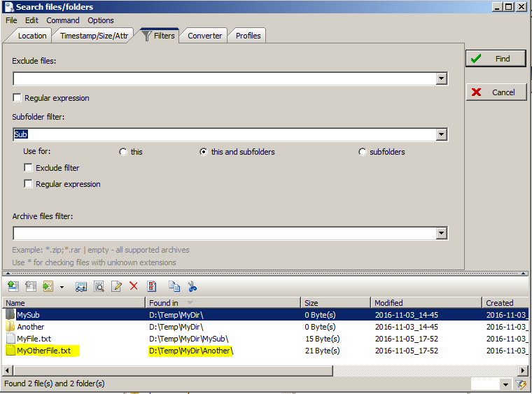Check the Exclude filter checkbox
The height and width of the screenshot is (394, 532).
29,168
